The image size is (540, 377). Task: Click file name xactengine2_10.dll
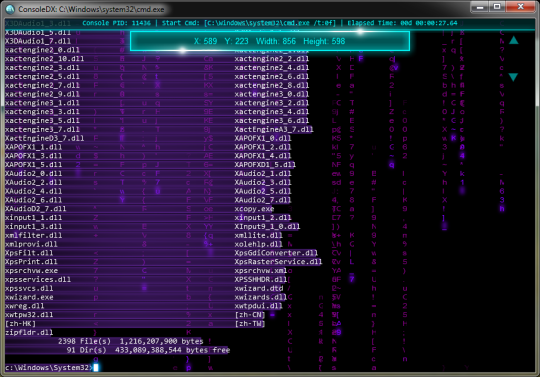tap(44, 59)
